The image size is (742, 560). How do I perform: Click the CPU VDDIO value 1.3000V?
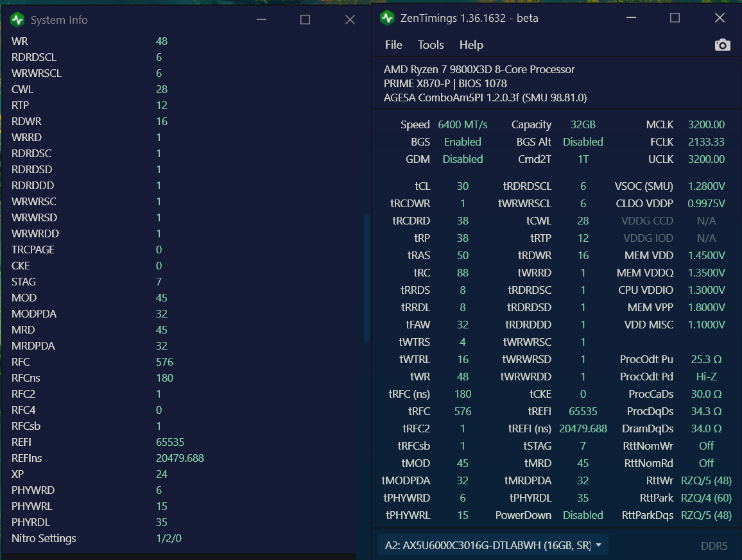[x=706, y=290]
